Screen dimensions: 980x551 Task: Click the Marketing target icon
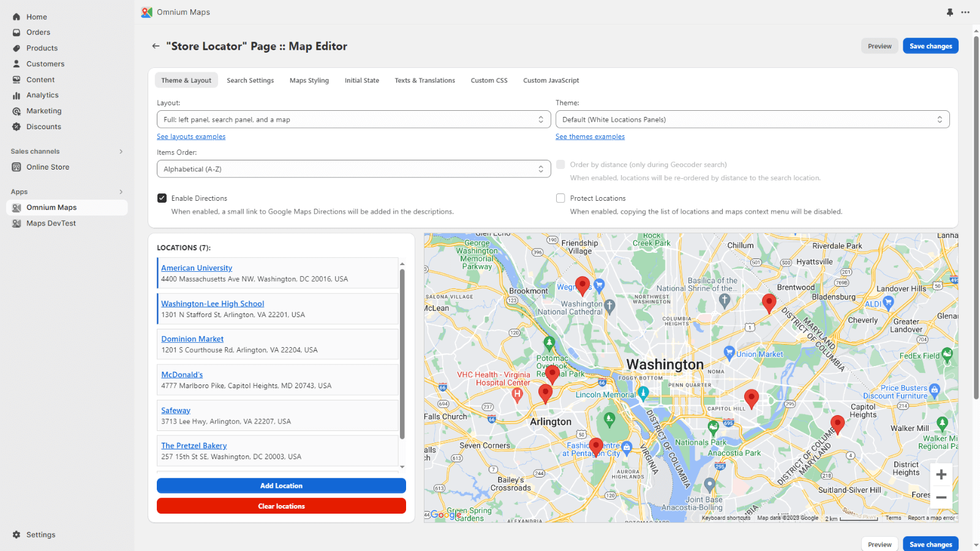coord(17,111)
